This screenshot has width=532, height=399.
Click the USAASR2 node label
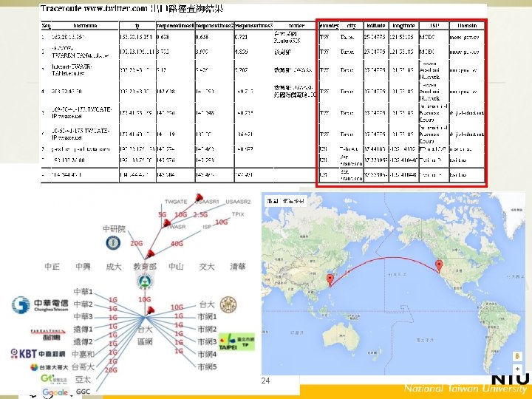click(238, 202)
